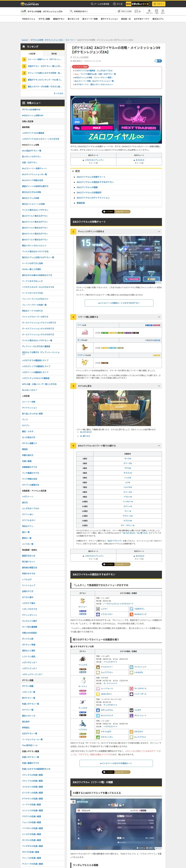Image resolution: width=186 pixels, height=868 pixels.
Task: Collapse step 3 ホテルZに戻る
Action: tap(159, 386)
